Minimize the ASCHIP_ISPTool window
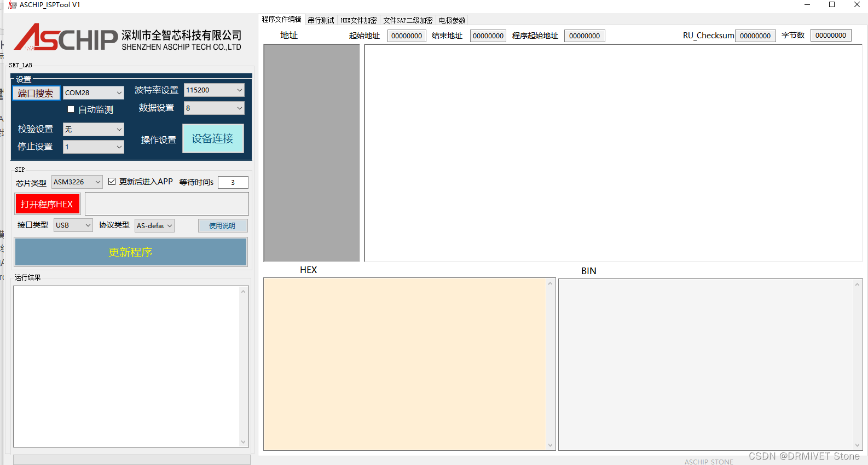The height and width of the screenshot is (465, 868). pyautogui.click(x=807, y=5)
